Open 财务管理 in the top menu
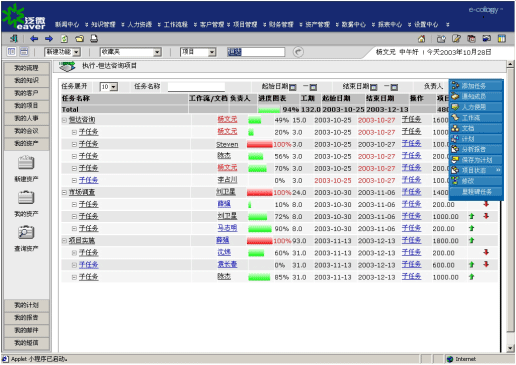This screenshot has height=365, width=516. point(281,24)
